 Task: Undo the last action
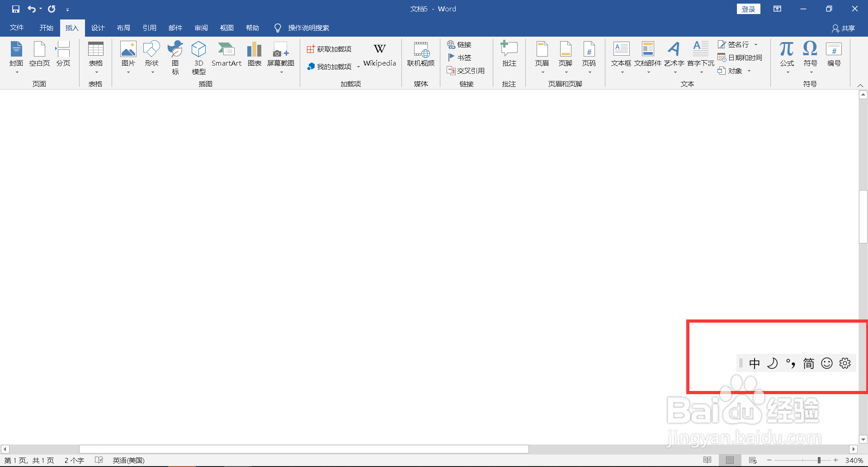(x=31, y=9)
